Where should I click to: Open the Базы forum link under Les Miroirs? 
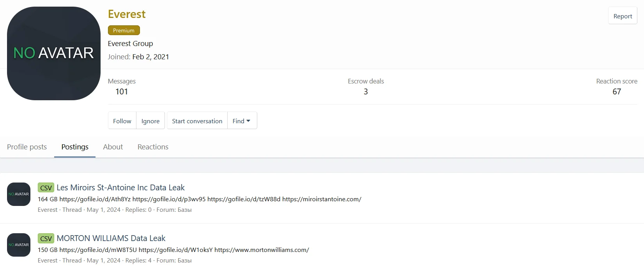(185, 210)
